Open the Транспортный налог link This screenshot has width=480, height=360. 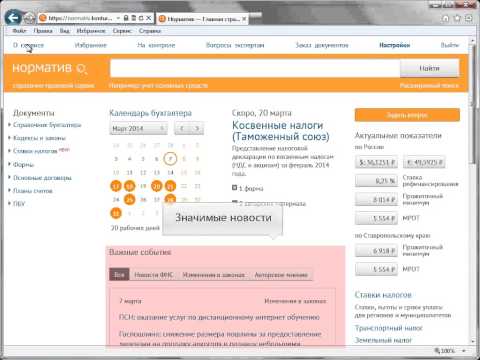(389, 328)
